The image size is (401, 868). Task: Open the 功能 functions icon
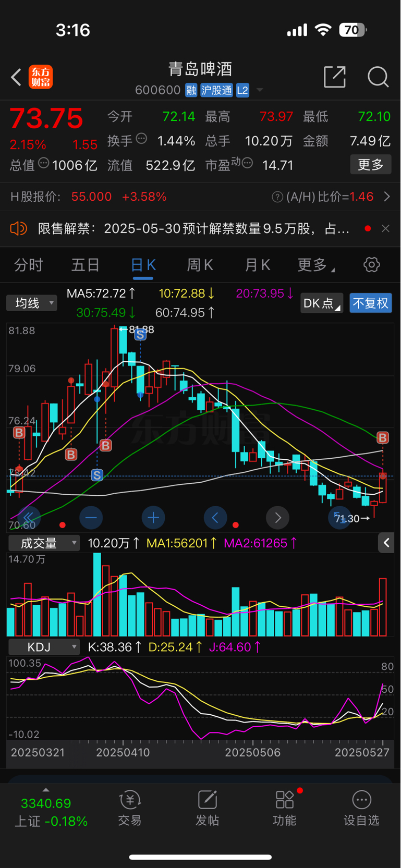click(x=285, y=809)
